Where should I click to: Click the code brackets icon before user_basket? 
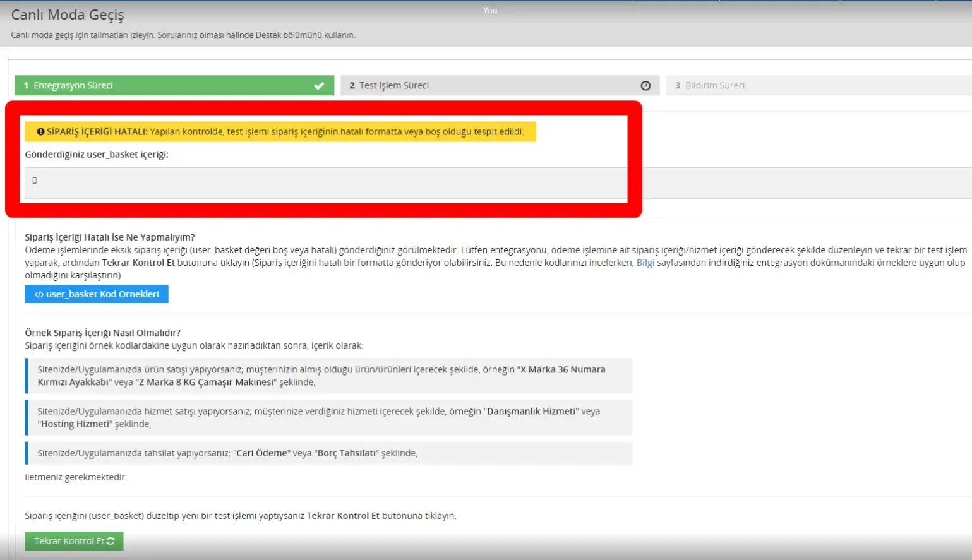(39, 294)
